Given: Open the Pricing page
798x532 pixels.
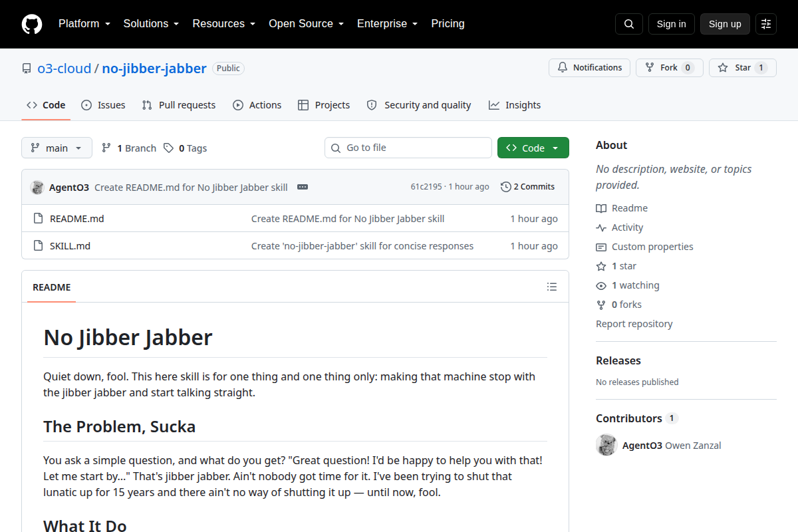Looking at the screenshot, I should 448,24.
